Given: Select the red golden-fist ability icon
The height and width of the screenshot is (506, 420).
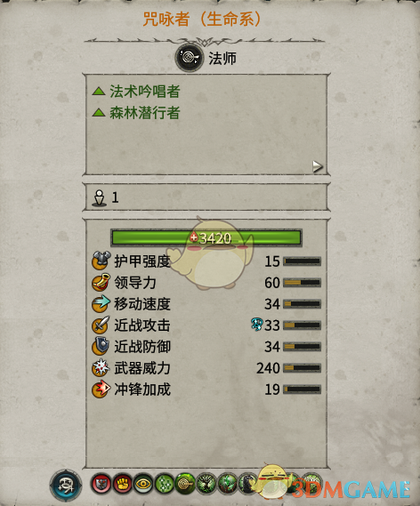Looking at the screenshot, I should [122, 484].
